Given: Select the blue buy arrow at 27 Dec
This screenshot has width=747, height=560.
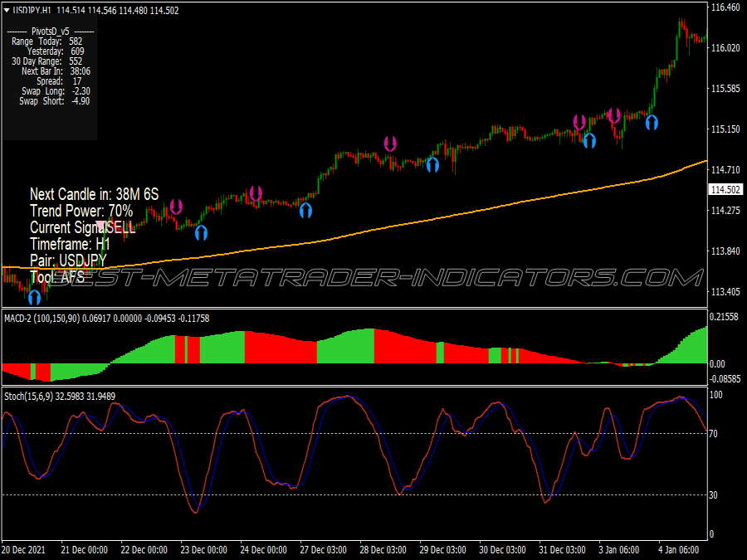Looking at the screenshot, I should click(x=305, y=211).
